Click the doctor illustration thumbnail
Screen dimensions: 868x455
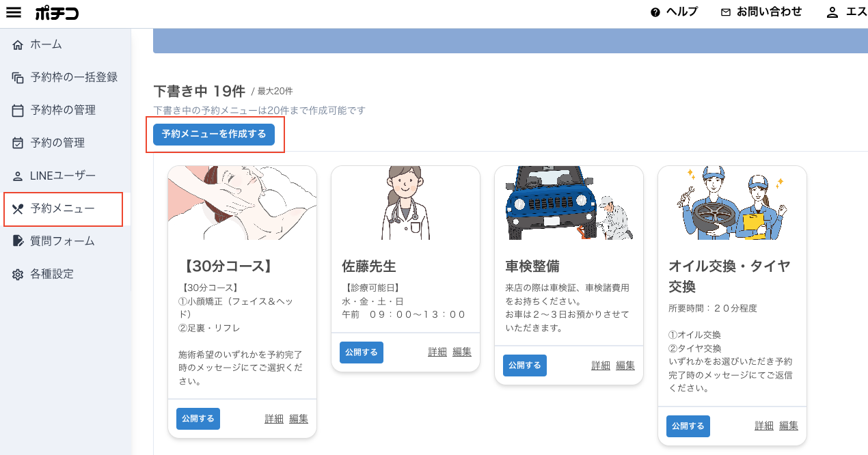405,203
